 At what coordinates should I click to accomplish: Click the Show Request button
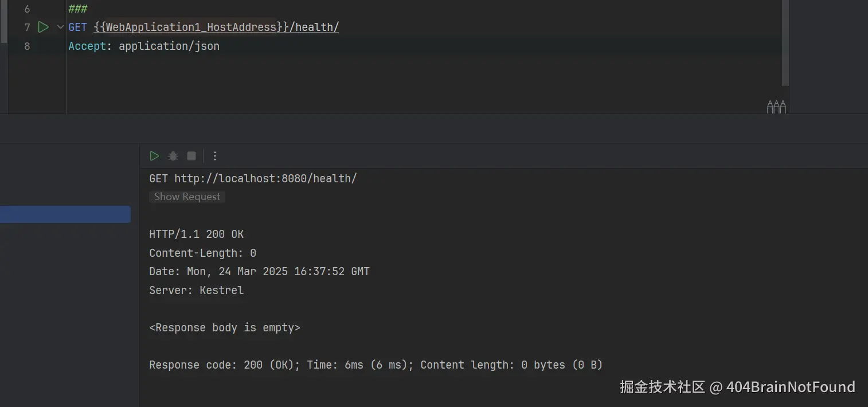pyautogui.click(x=187, y=197)
